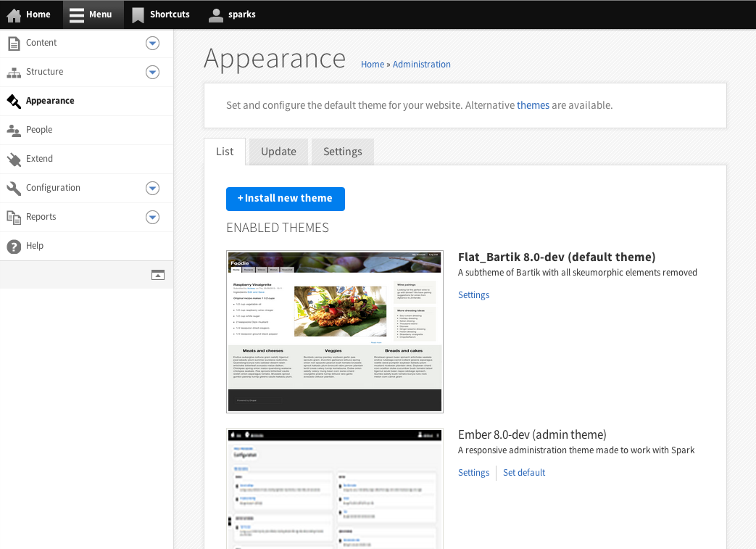Select Appearance in the sidebar
756x549 pixels.
pos(50,100)
